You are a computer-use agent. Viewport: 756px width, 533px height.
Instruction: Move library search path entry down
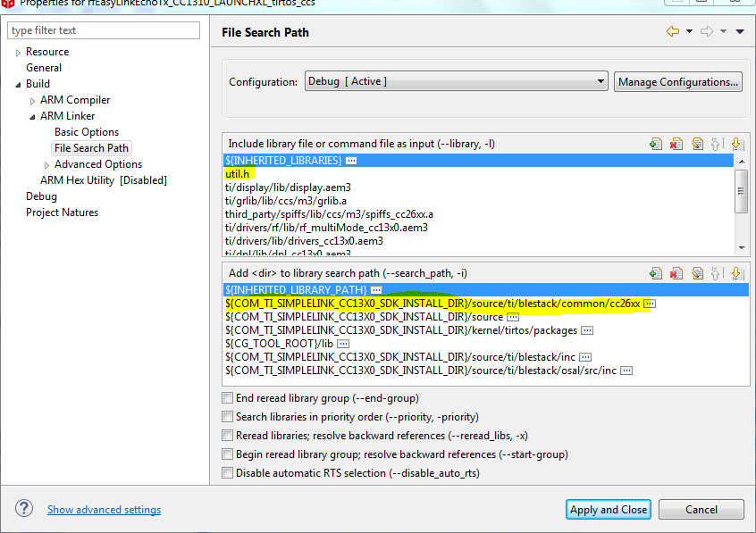[736, 274]
